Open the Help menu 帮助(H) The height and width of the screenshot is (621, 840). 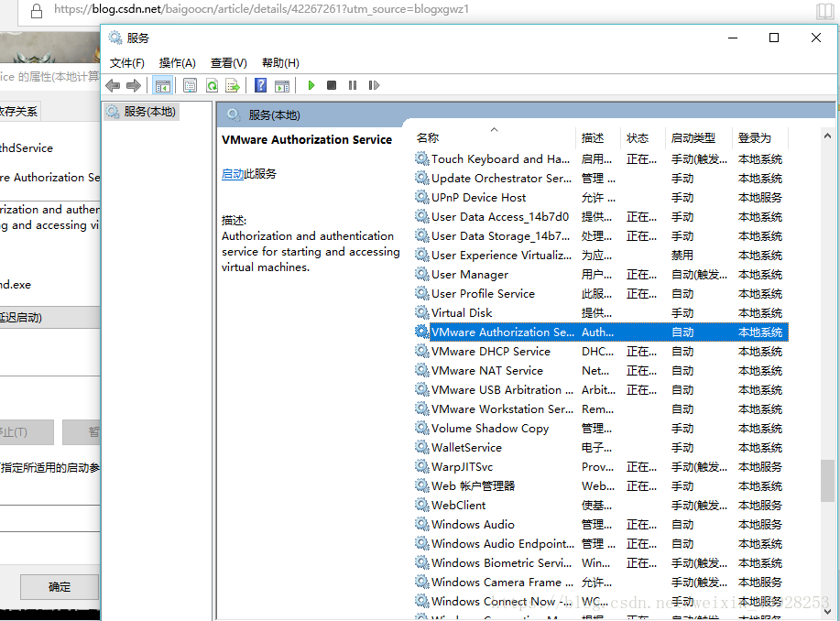pos(280,63)
